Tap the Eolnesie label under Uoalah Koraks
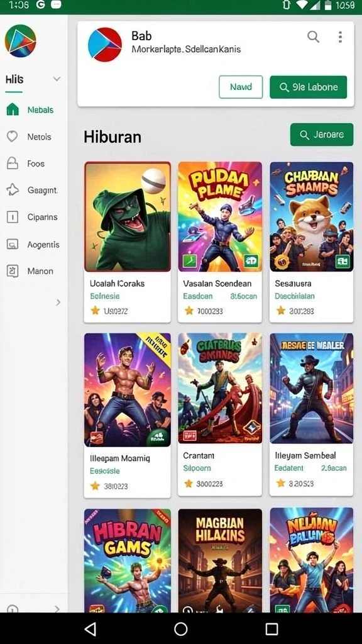Image resolution: width=362 pixels, height=644 pixels. click(105, 296)
